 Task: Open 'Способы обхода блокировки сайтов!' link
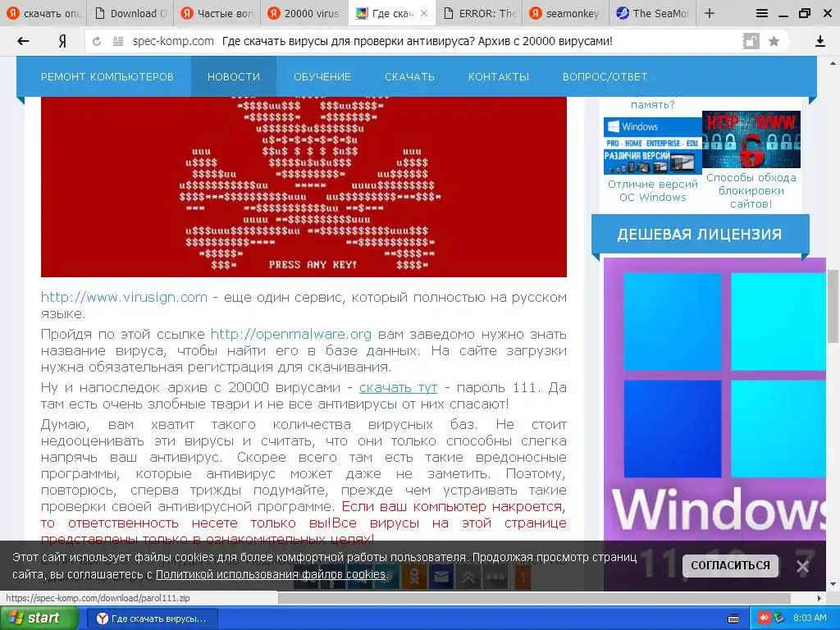click(x=751, y=190)
